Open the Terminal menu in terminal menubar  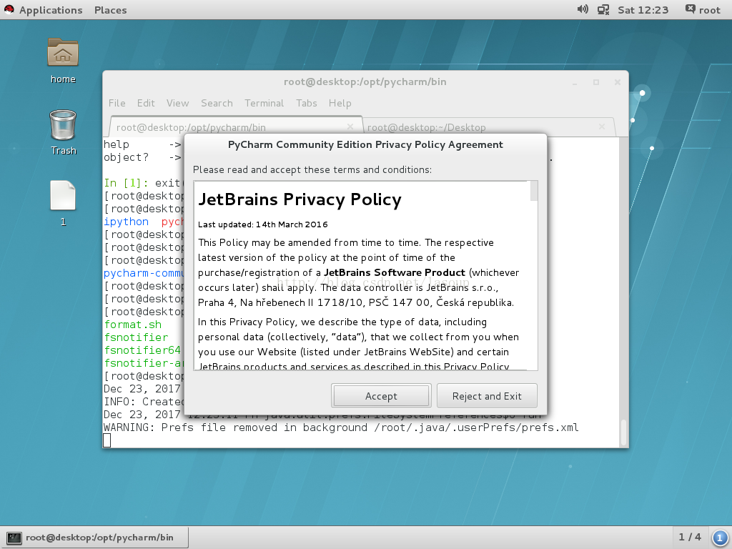click(x=264, y=103)
